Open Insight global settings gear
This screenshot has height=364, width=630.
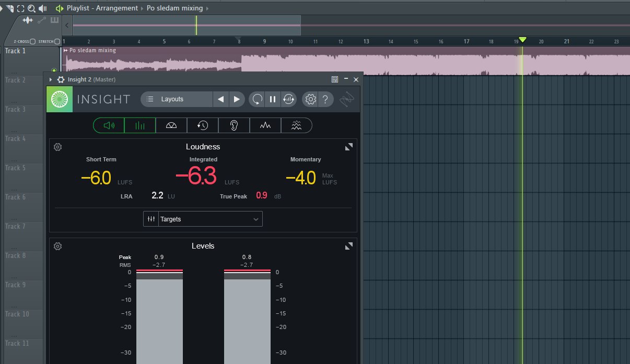[x=310, y=99]
